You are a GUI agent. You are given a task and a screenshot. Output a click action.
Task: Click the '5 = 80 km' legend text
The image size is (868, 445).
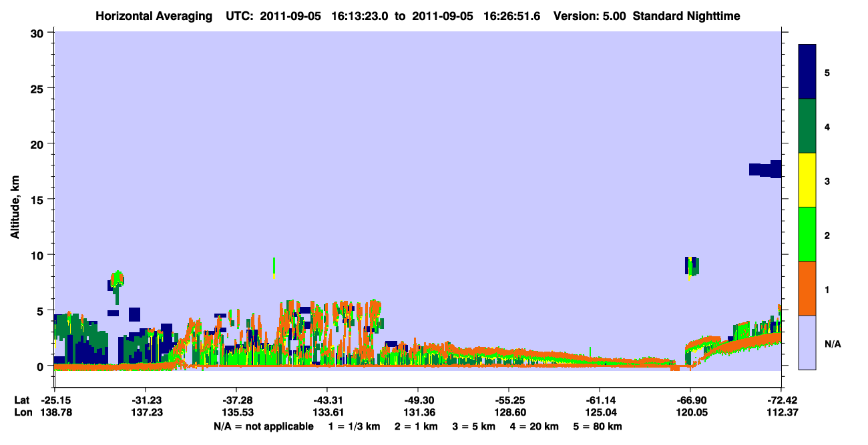pos(598,426)
